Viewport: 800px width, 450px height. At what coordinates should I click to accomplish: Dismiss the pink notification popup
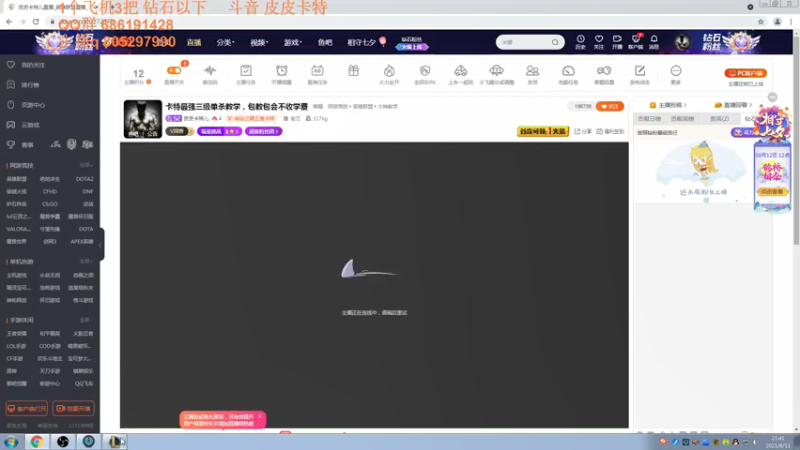(260, 417)
